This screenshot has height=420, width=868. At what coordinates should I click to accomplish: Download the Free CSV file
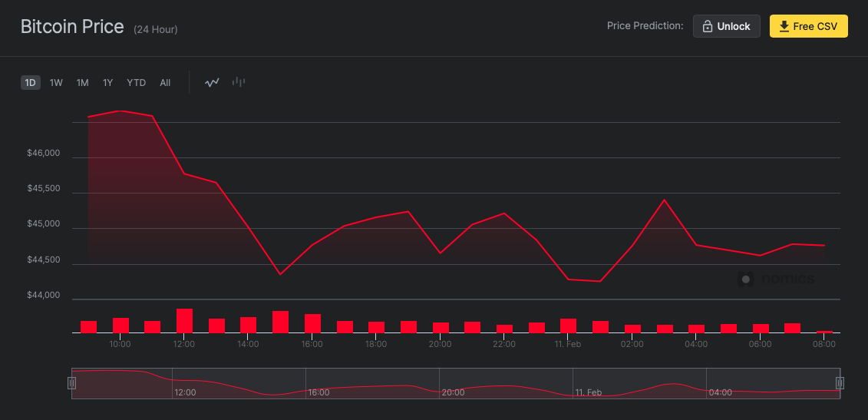[808, 26]
